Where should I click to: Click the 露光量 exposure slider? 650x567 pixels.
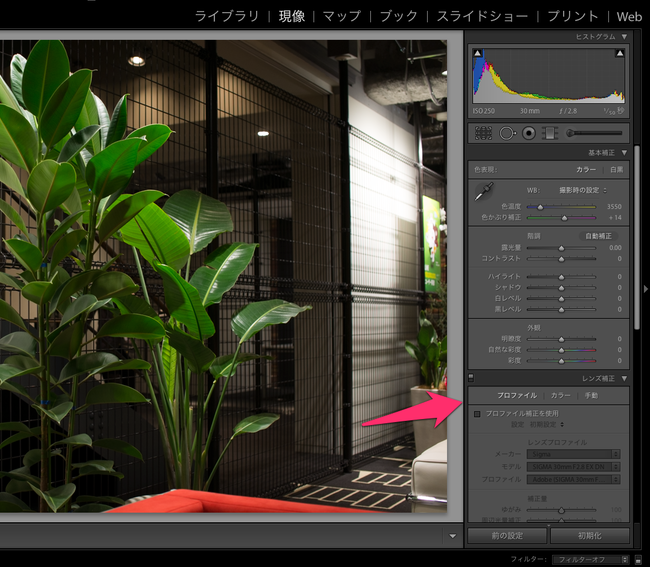click(561, 248)
